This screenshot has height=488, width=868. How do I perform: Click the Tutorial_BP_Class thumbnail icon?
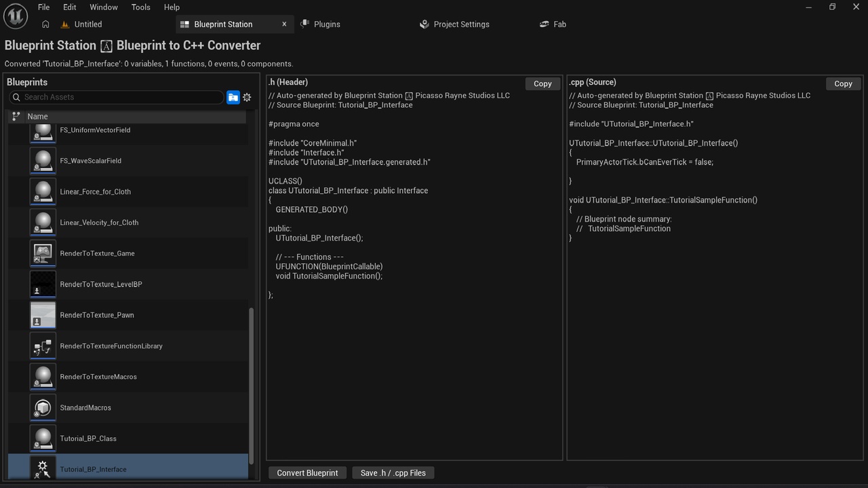click(43, 439)
